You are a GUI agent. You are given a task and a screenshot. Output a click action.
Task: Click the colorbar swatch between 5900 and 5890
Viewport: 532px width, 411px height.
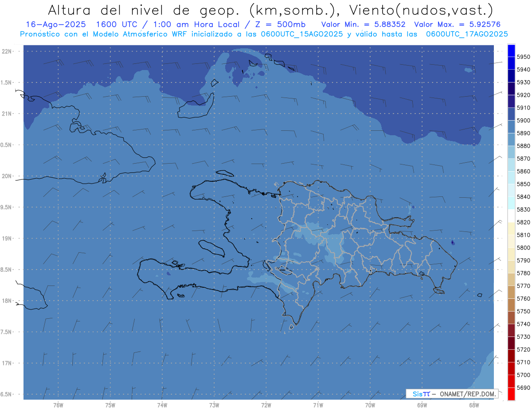pyautogui.click(x=511, y=127)
